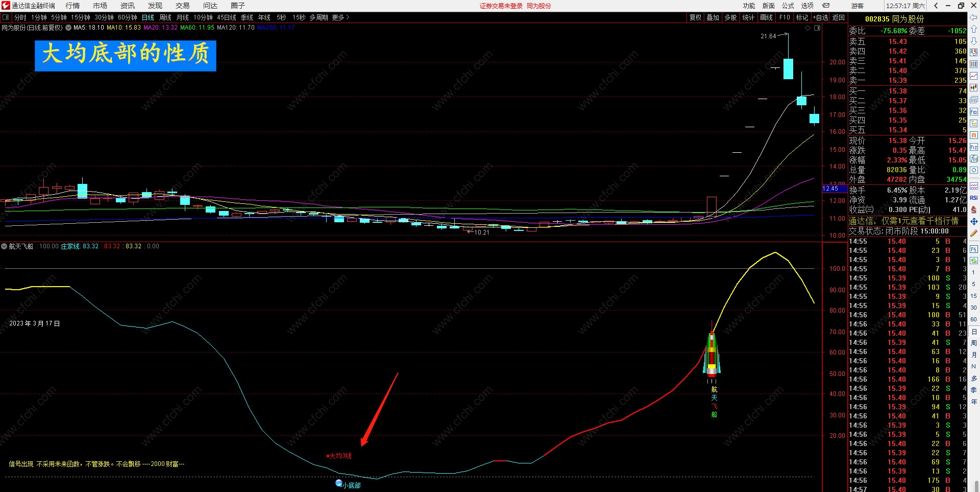Click the square circle icon in sidebar
The image size is (980, 492).
coord(974,170)
